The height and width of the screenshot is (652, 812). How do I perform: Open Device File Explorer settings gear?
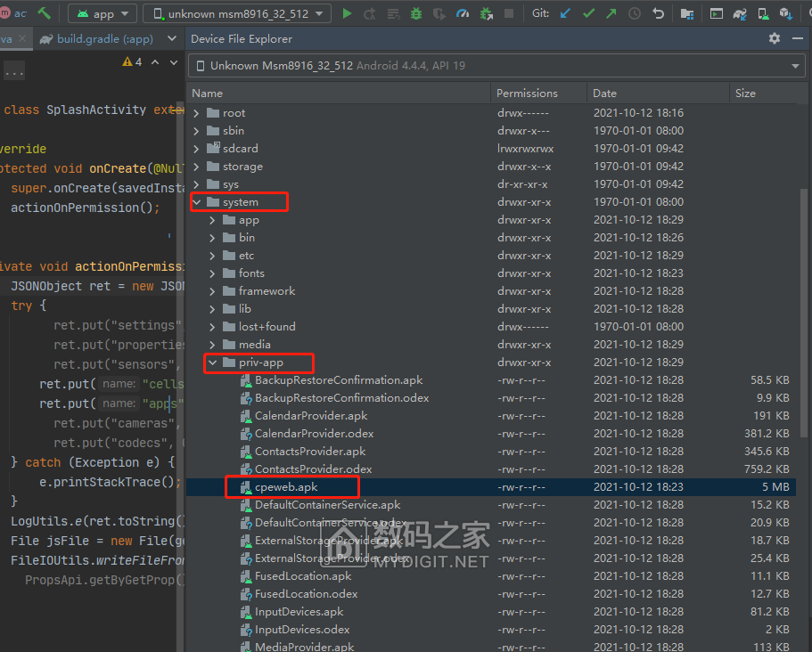pos(775,38)
